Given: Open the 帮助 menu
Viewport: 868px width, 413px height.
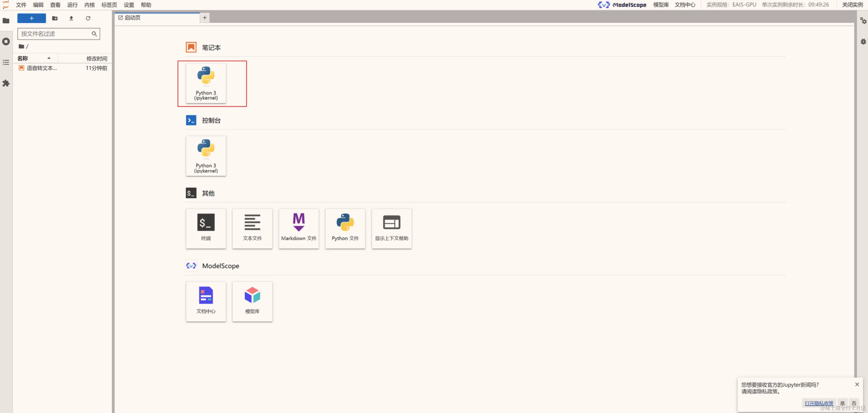Looking at the screenshot, I should tap(146, 5).
